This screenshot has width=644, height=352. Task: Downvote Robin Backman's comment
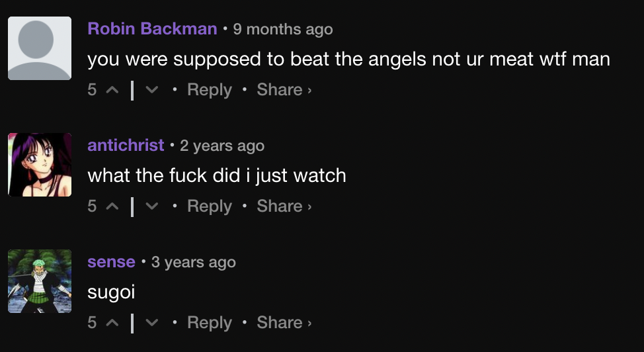152,90
